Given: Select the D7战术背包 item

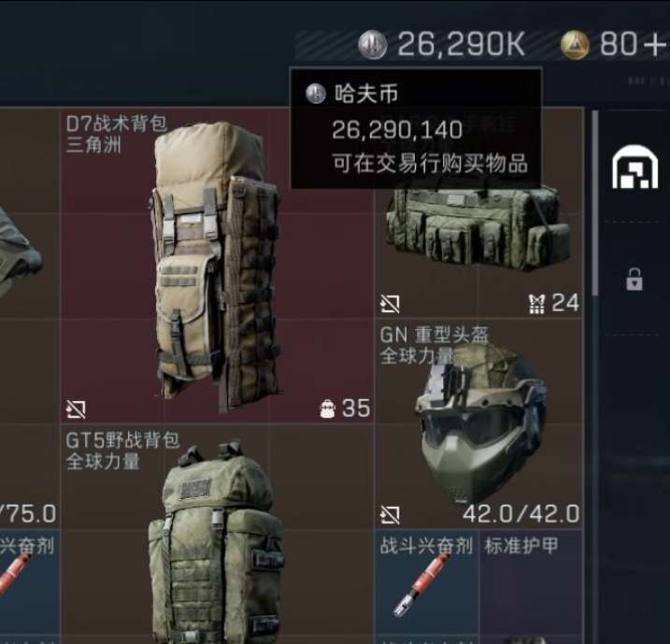Looking at the screenshot, I should pos(218,265).
